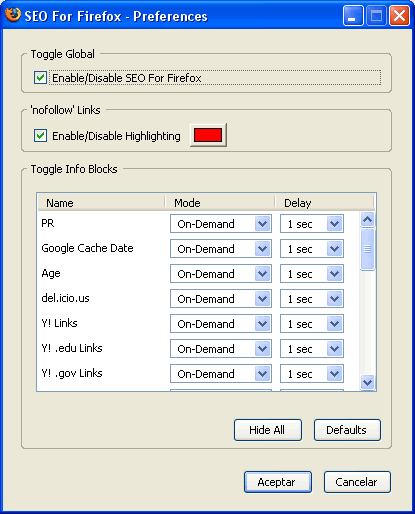Click the list scroll down arrow

coord(367,382)
